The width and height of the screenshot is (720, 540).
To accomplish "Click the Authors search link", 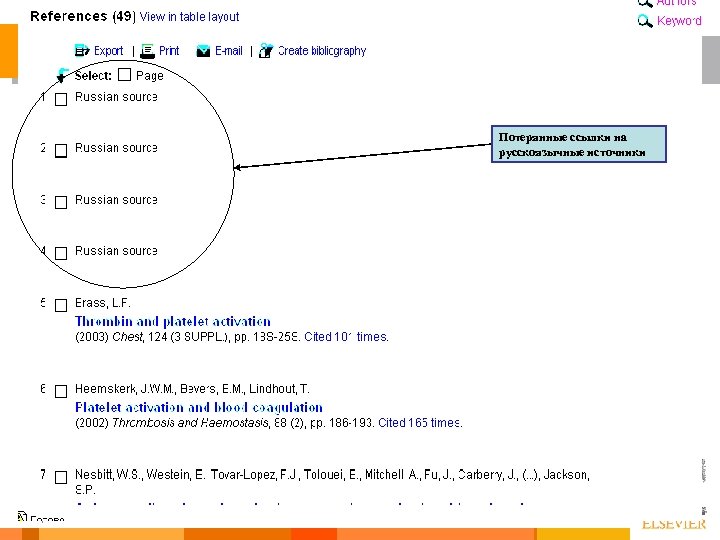I will click(676, 3).
